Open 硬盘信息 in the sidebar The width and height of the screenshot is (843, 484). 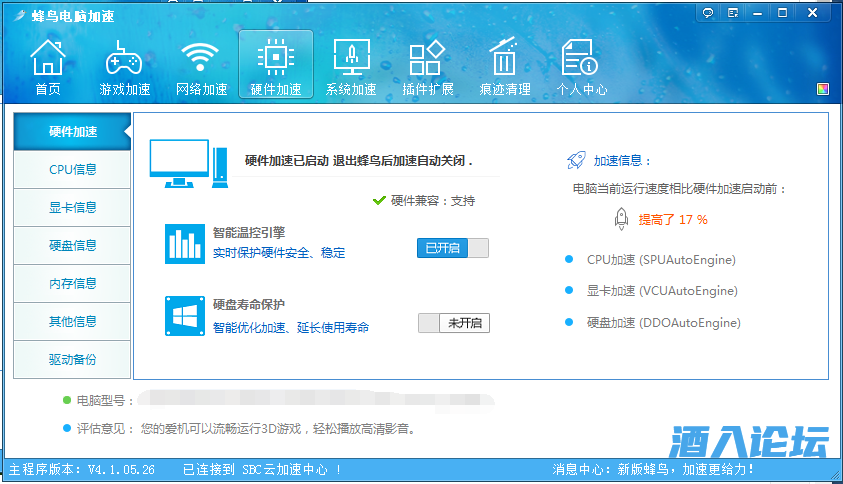coord(72,246)
